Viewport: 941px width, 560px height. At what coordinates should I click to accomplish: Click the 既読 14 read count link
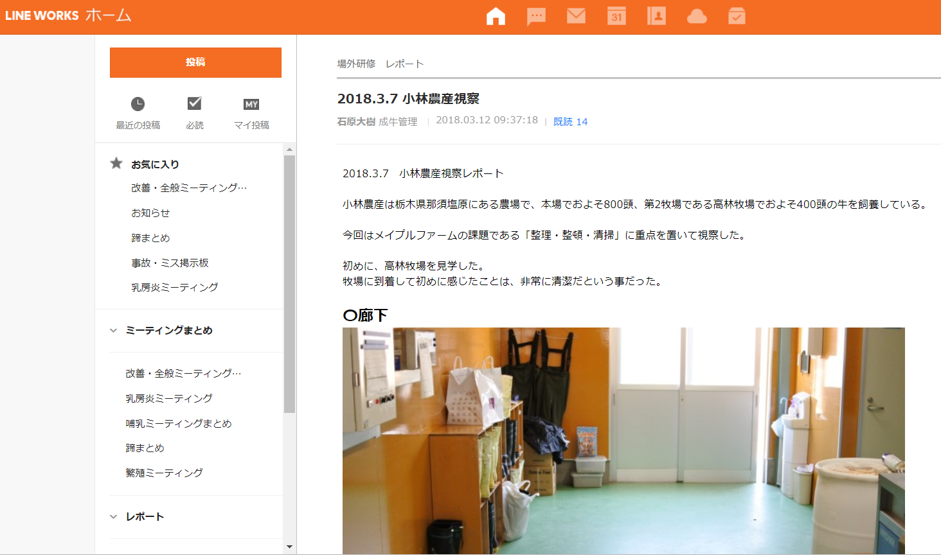click(x=570, y=121)
